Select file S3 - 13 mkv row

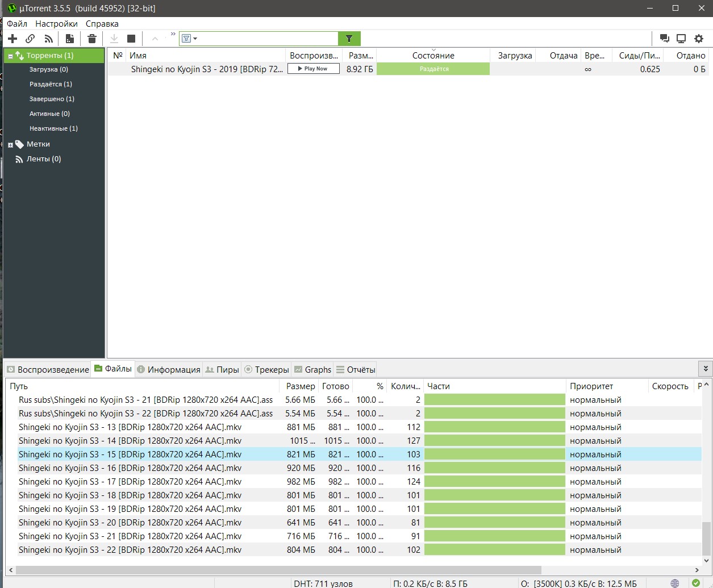353,427
